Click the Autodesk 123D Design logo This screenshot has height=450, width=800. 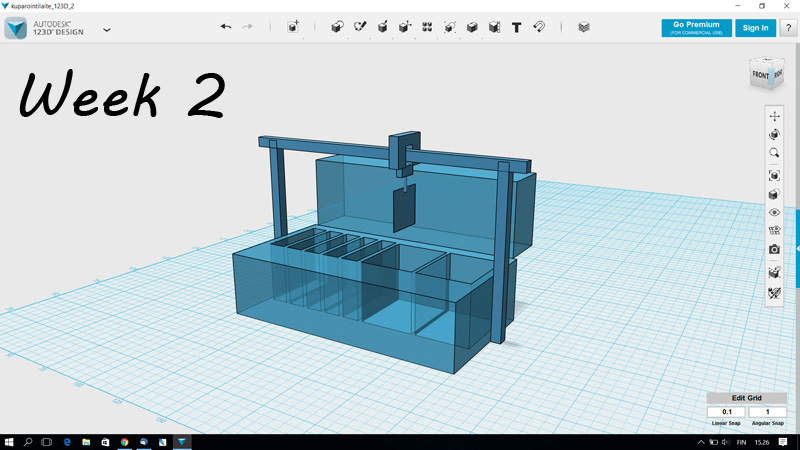coord(15,28)
